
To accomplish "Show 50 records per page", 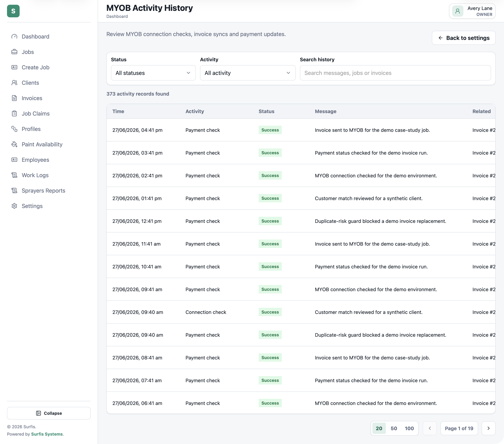I will tap(394, 428).
